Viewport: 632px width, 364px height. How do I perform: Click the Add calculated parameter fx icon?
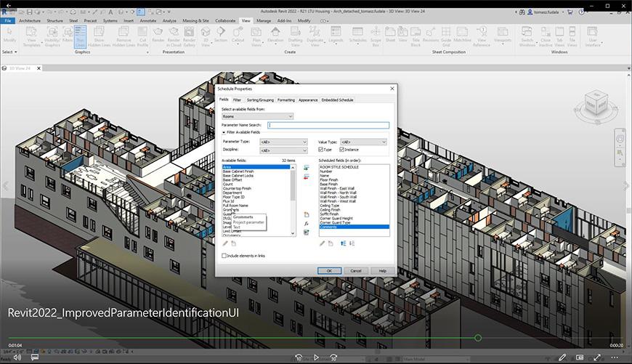(x=307, y=223)
